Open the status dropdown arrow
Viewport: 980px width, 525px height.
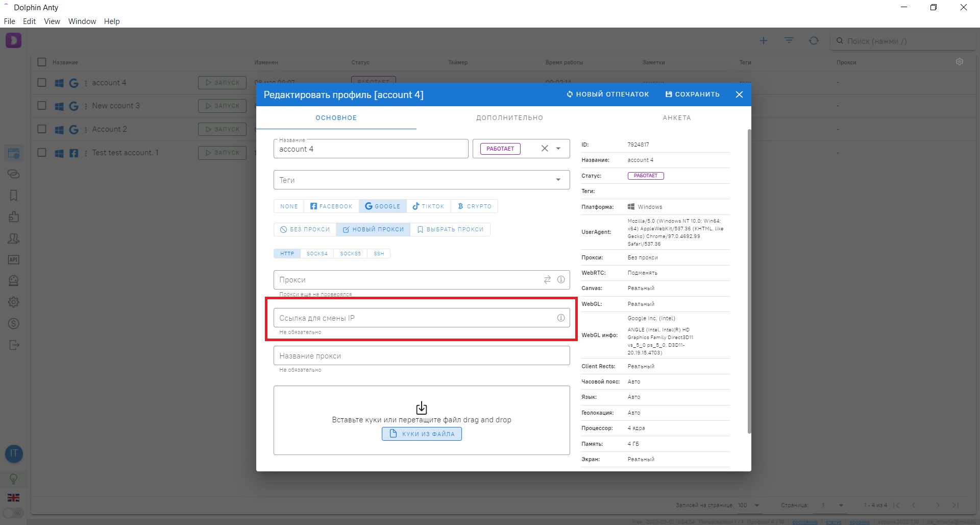[x=558, y=149]
